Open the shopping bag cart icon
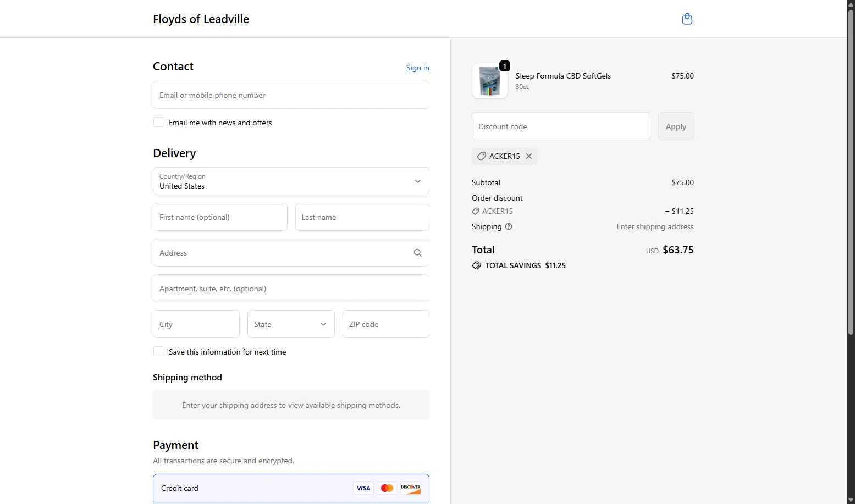 click(687, 19)
